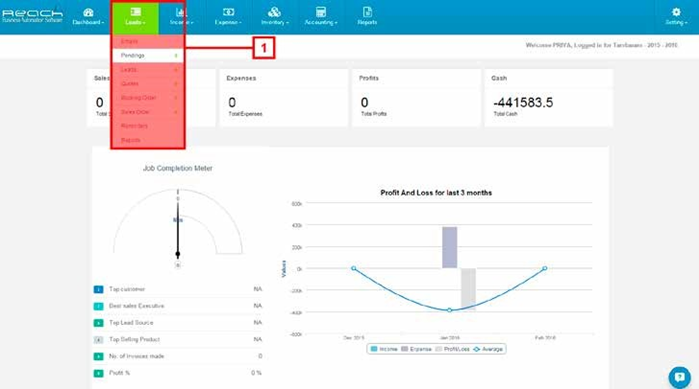Expand the Sales Order submenu arrow
This screenshot has width=699, height=389.
176,112
